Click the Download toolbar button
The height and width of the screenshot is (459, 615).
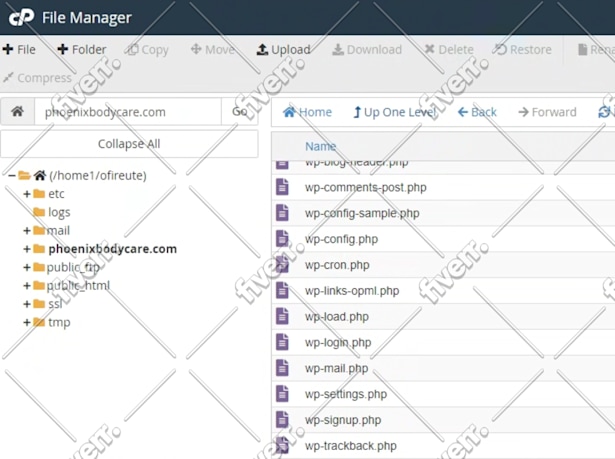click(367, 49)
